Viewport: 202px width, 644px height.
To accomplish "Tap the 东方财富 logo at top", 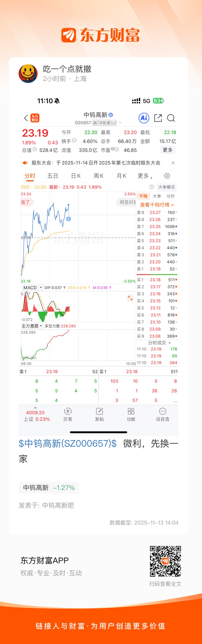I will [100, 35].
